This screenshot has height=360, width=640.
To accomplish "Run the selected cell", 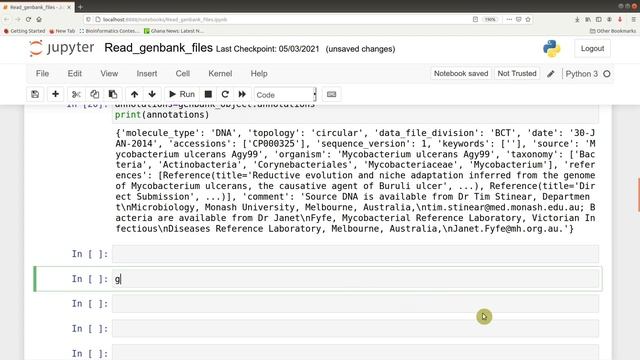I will click(x=182, y=94).
